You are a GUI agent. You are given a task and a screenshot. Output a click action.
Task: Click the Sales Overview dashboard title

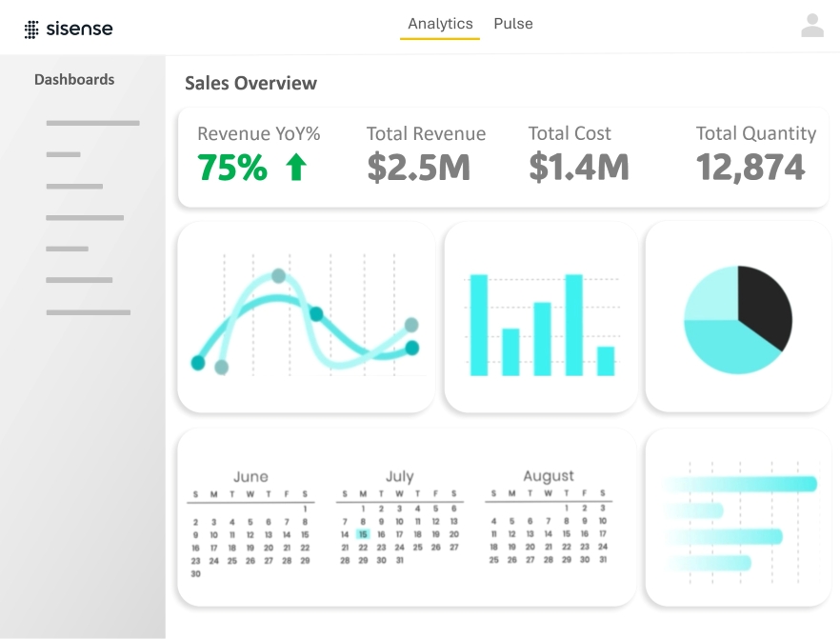[250, 84]
